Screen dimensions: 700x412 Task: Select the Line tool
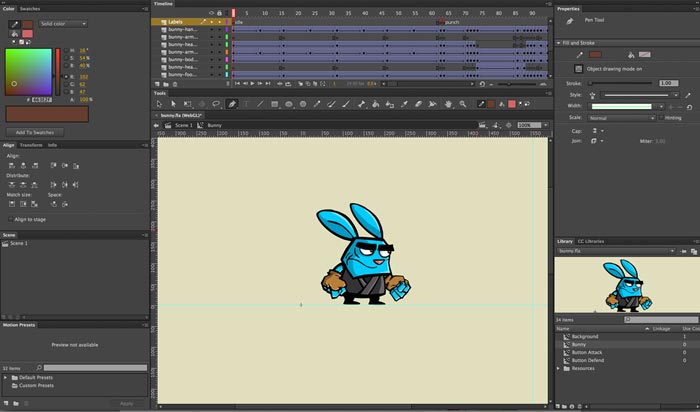260,104
